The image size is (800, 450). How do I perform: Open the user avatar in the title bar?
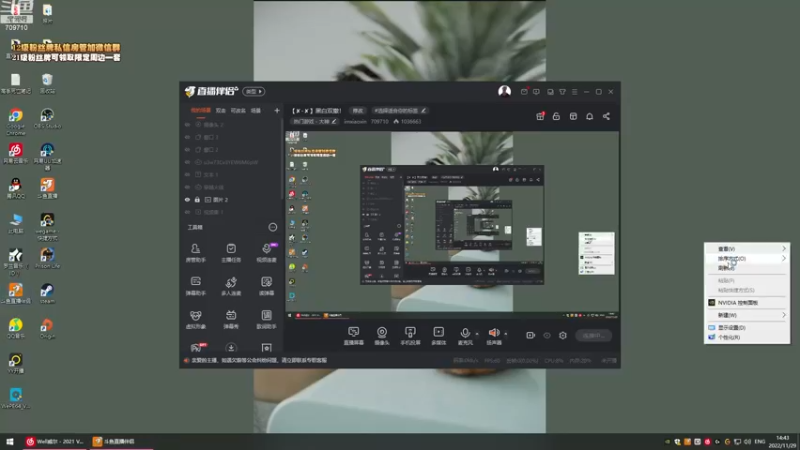click(x=505, y=91)
